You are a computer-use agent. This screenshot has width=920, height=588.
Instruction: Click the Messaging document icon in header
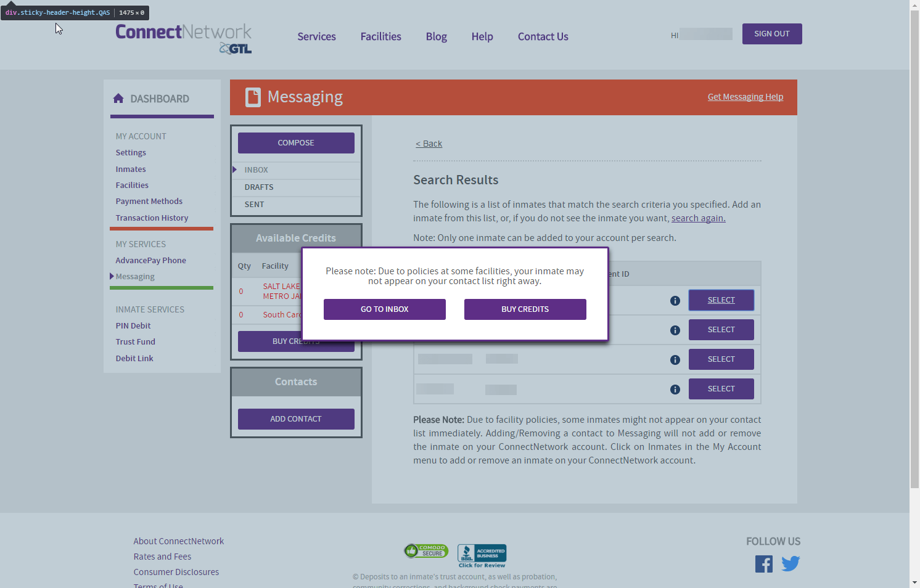coord(253,97)
